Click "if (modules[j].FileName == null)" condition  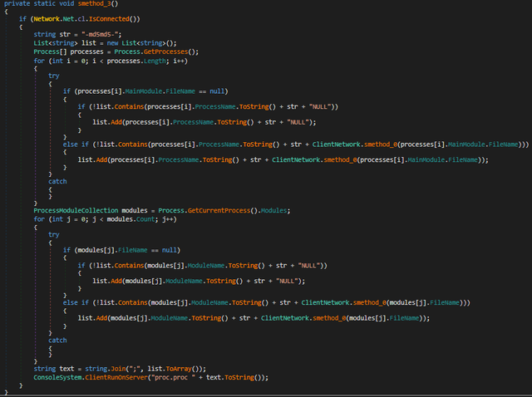pos(121,250)
